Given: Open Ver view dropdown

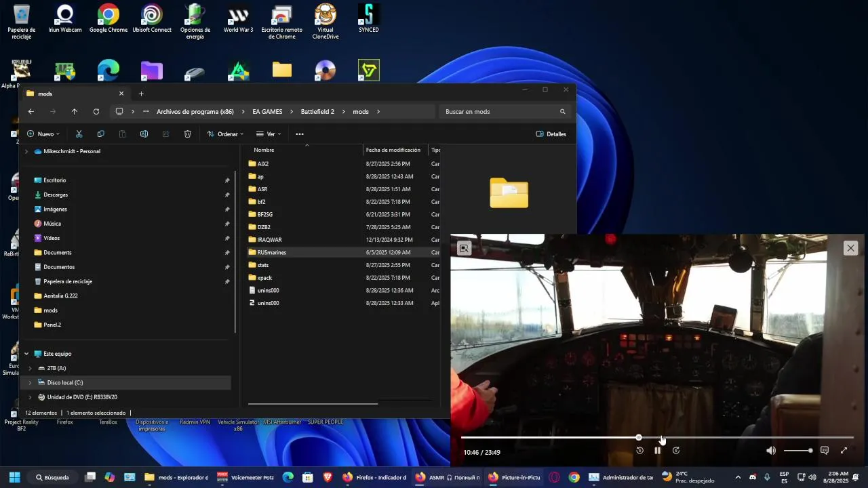Looking at the screenshot, I should (x=269, y=134).
